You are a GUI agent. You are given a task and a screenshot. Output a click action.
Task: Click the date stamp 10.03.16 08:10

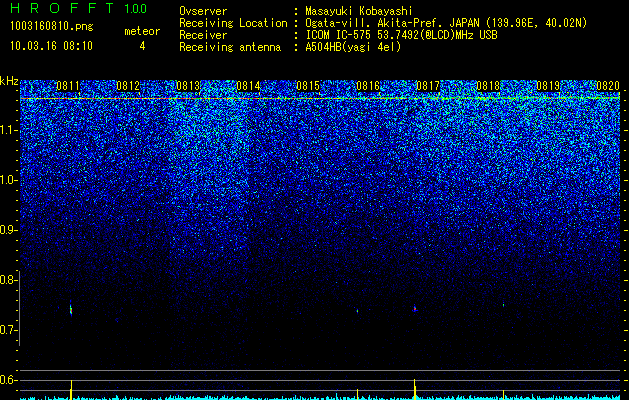51,46
